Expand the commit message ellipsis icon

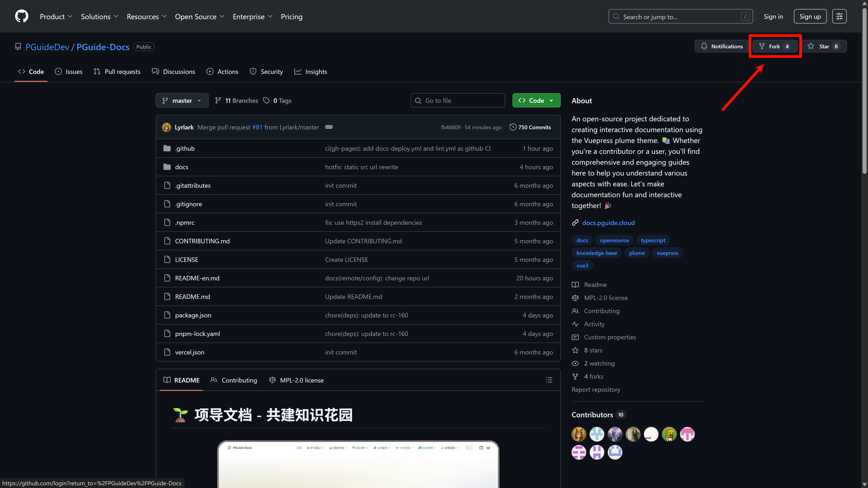point(328,127)
